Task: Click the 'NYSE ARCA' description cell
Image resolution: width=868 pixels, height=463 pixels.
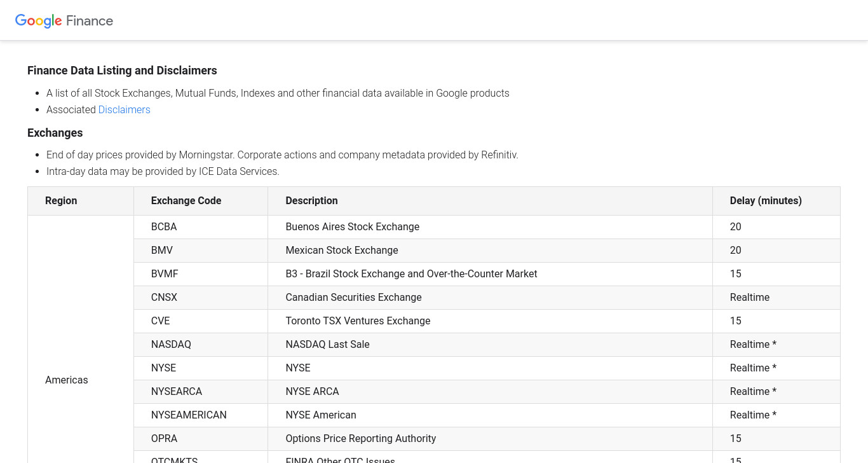Action: point(490,392)
